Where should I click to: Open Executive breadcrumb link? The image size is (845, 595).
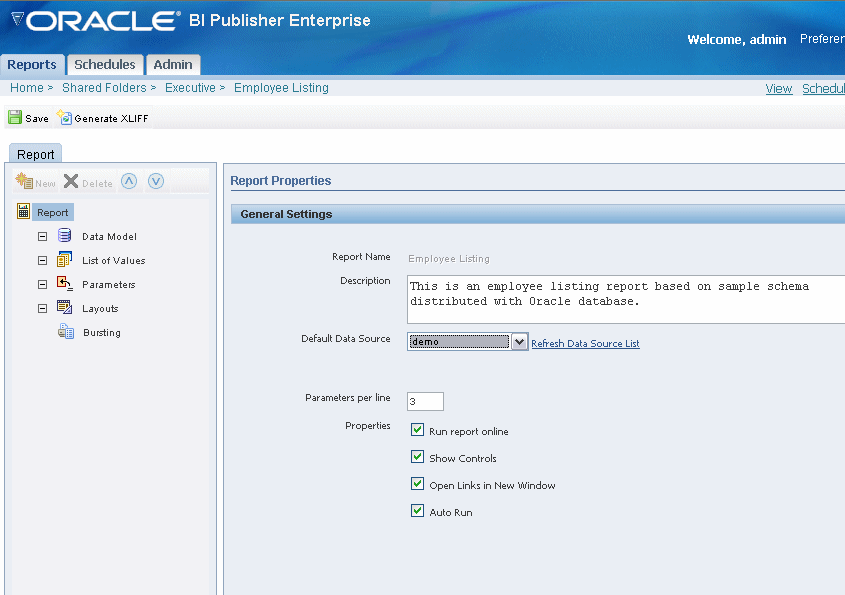coord(190,88)
